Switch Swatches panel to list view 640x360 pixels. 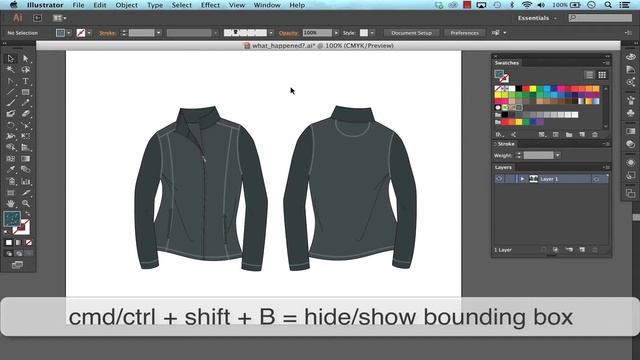[x=589, y=75]
